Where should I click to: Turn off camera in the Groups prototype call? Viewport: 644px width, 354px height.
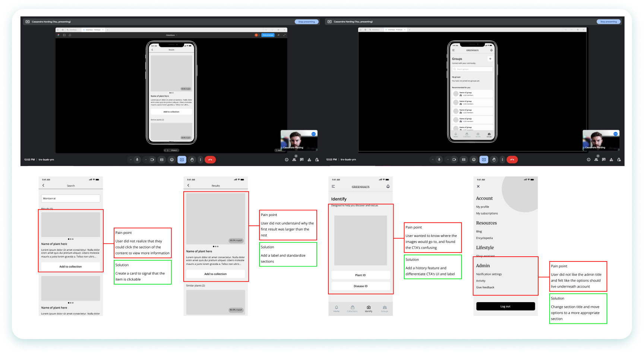point(454,160)
